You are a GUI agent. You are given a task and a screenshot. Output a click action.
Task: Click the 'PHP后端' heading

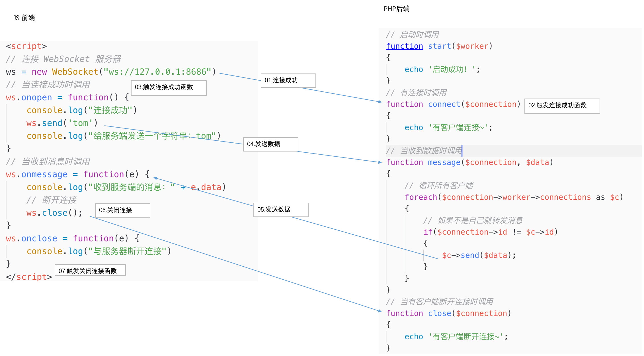click(x=396, y=9)
